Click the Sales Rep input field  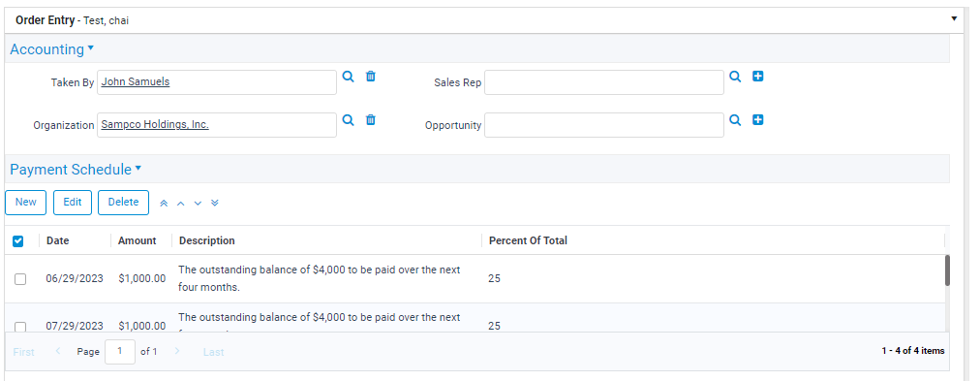(x=603, y=82)
